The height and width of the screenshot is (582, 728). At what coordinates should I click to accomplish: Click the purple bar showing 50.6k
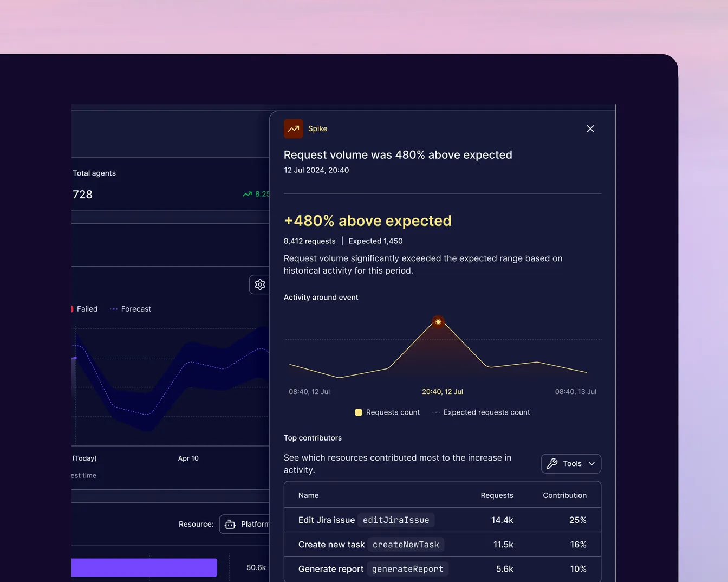point(144,567)
